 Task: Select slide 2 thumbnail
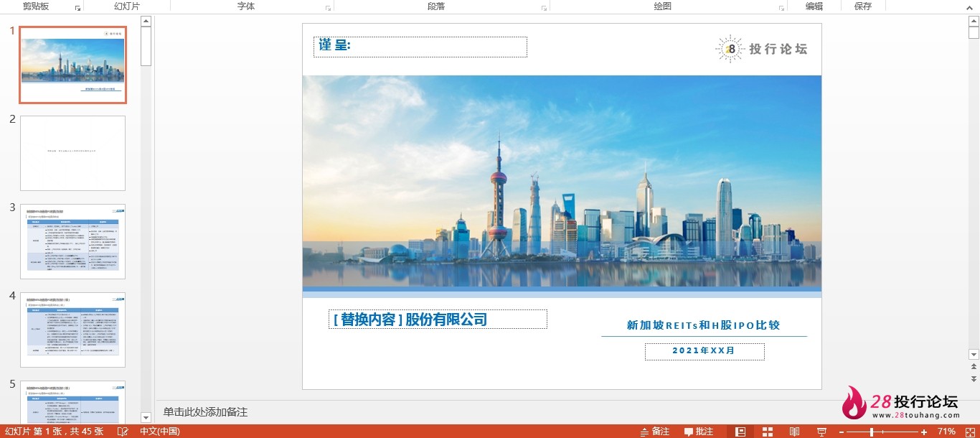(x=72, y=153)
